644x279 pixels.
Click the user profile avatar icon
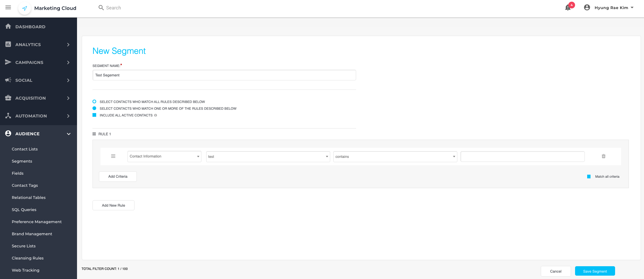point(587,7)
